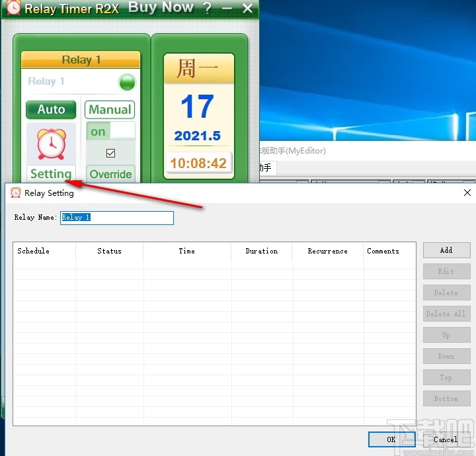Toggle the relay on switch
Image resolution: width=476 pixels, height=456 pixels.
click(110, 131)
